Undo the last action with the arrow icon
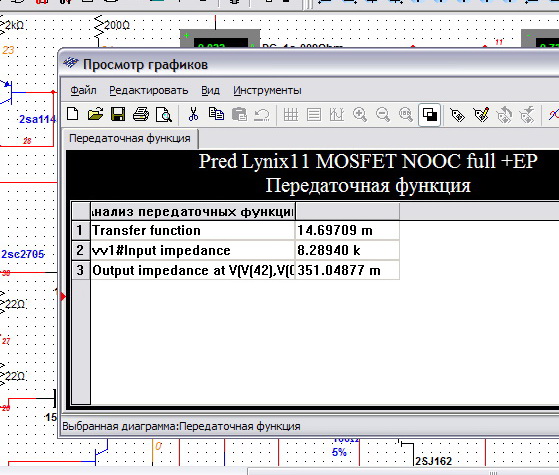 pyautogui.click(x=262, y=114)
